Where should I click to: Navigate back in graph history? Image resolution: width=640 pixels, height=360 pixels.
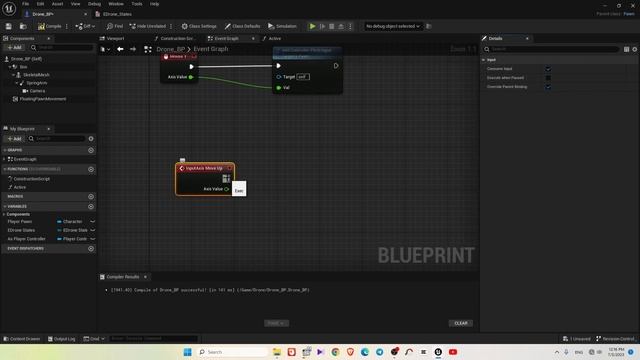[120, 49]
